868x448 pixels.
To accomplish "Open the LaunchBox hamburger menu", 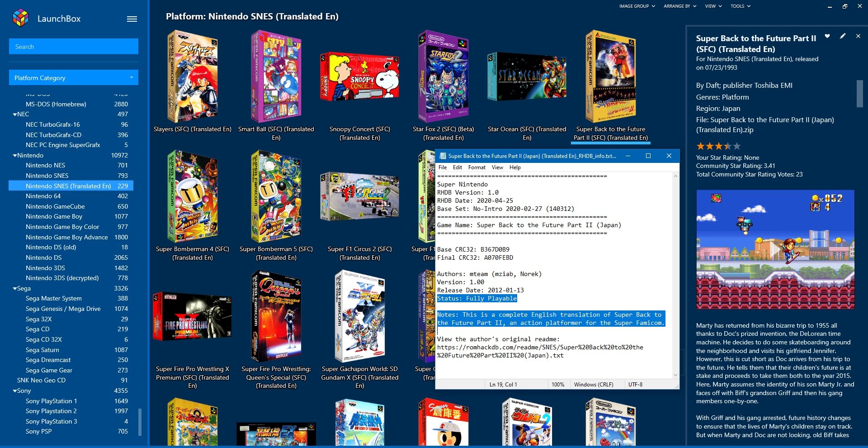I will 132,19.
